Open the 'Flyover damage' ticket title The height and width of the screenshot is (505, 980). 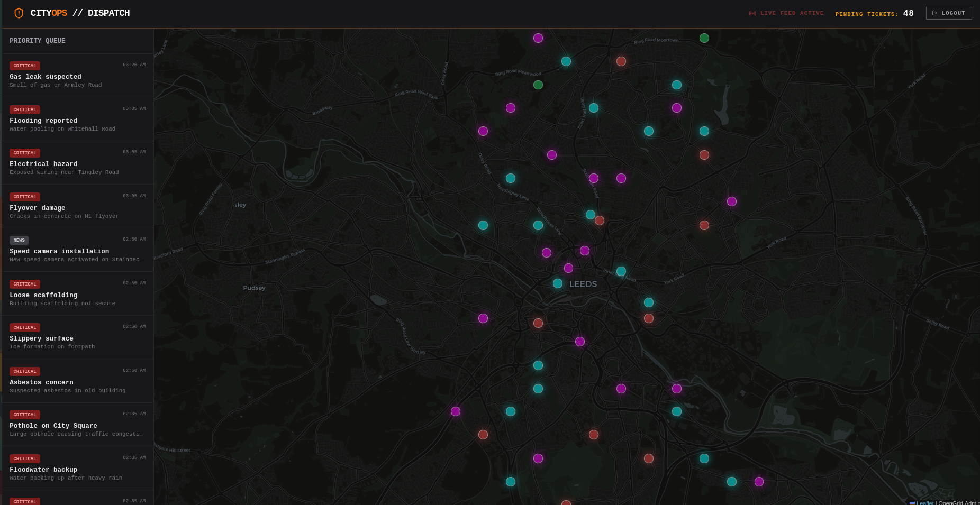point(38,208)
